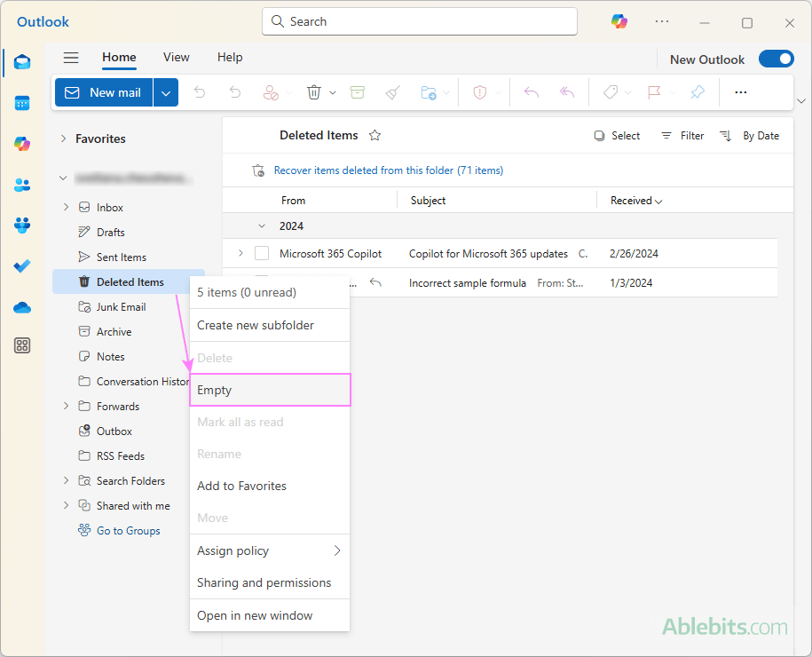Open the Mail app in sidebar
The width and height of the screenshot is (812, 657).
(x=22, y=62)
